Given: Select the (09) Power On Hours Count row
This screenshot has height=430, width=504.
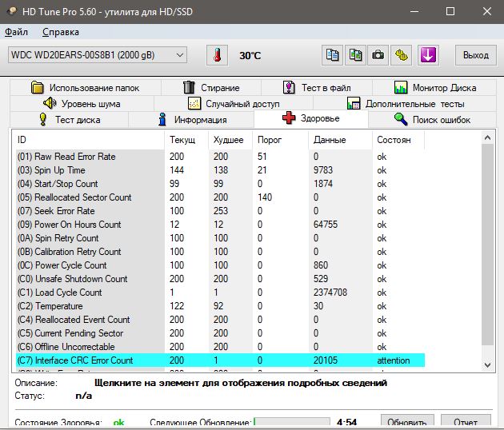Looking at the screenshot, I should pos(220,225).
